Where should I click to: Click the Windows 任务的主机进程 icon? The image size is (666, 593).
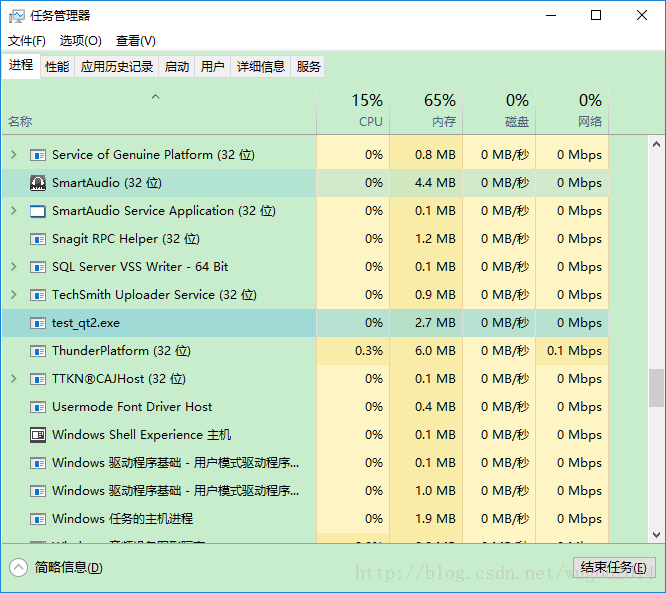click(x=38, y=519)
